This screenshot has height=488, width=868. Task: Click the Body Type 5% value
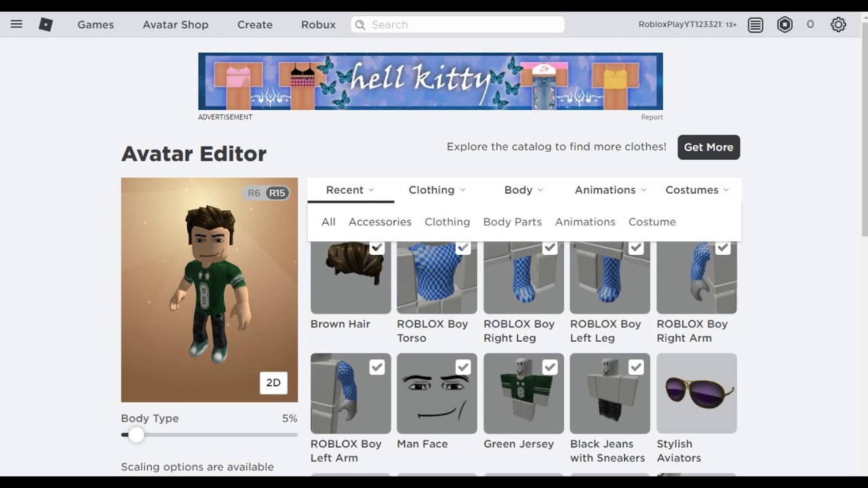pyautogui.click(x=290, y=418)
